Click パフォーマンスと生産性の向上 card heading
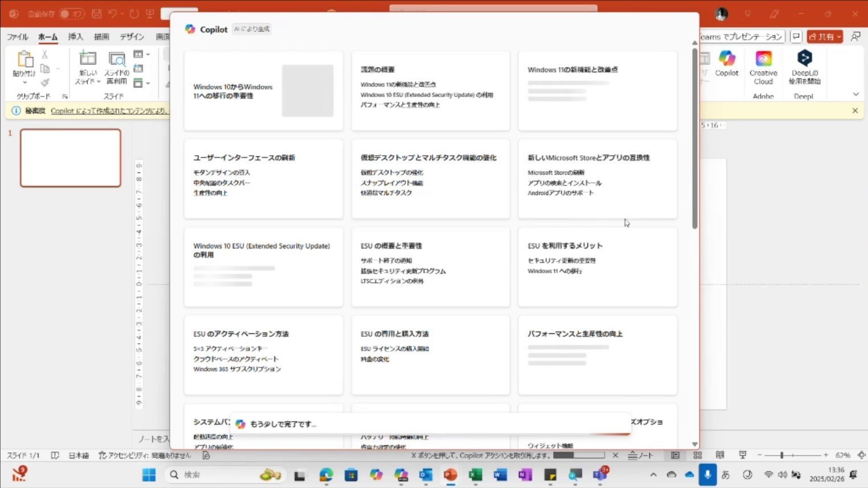This screenshot has height=488, width=868. (x=575, y=334)
